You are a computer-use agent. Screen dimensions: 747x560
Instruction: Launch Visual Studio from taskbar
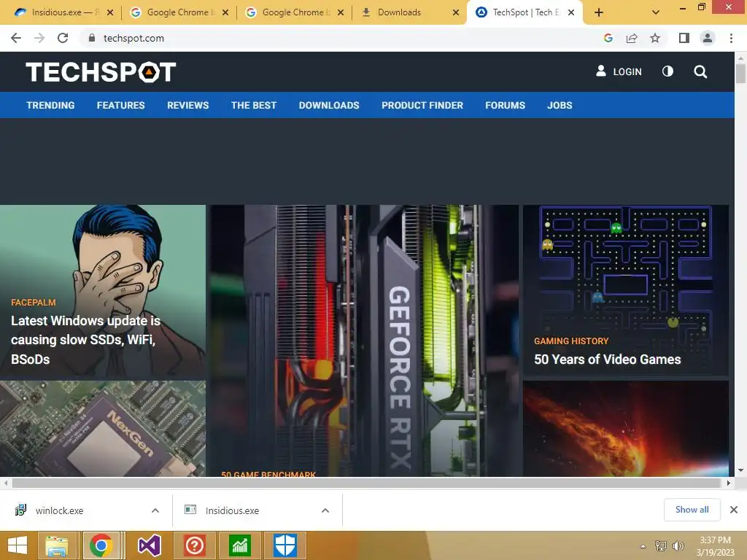coord(149,545)
